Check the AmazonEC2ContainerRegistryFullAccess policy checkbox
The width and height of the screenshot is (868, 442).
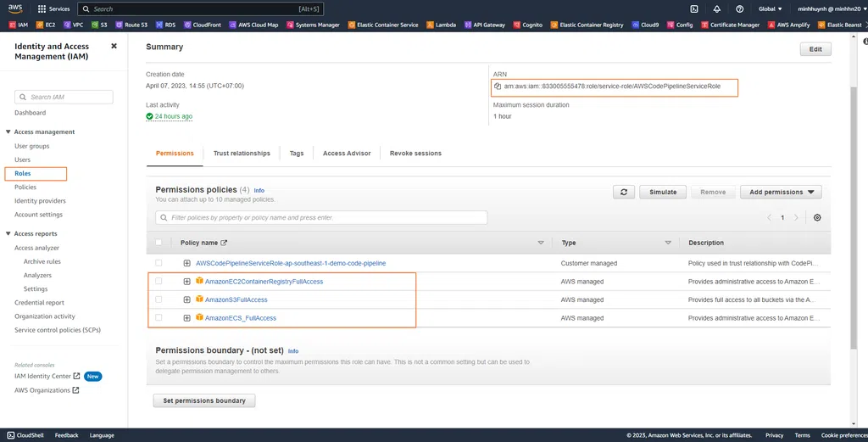tap(159, 282)
